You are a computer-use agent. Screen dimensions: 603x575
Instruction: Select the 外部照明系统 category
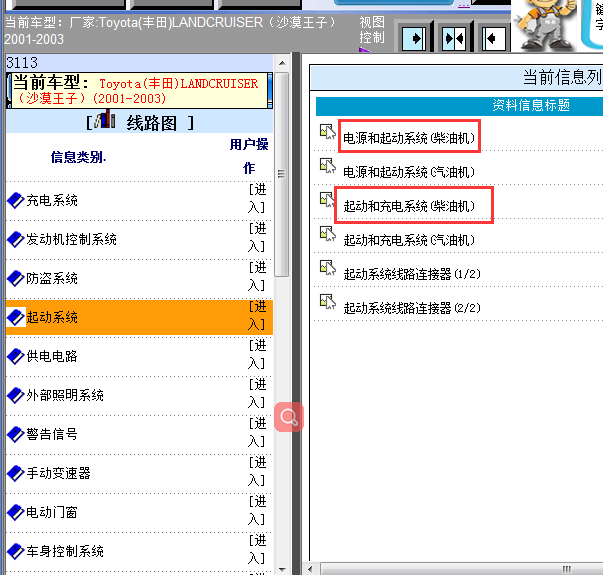tap(65, 395)
